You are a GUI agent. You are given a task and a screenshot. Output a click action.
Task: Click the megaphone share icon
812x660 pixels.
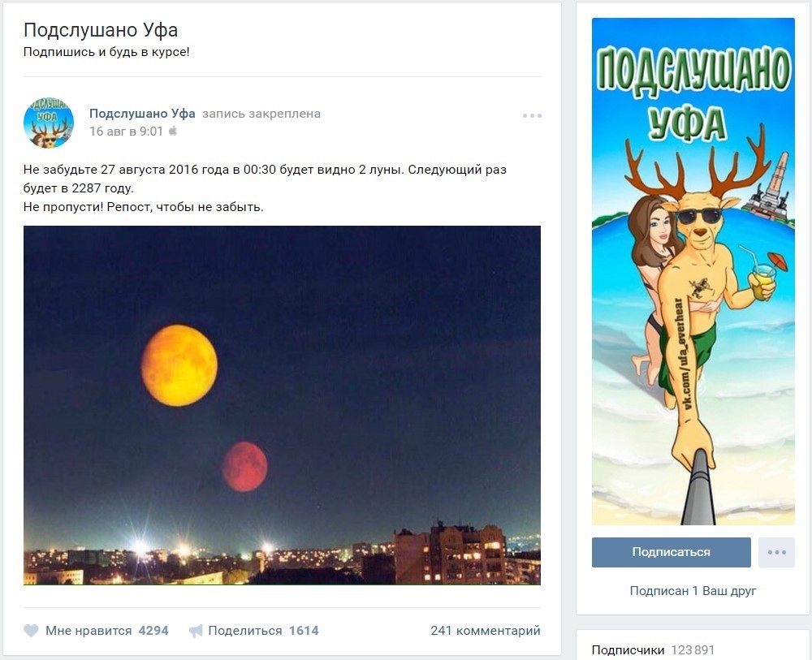click(195, 631)
